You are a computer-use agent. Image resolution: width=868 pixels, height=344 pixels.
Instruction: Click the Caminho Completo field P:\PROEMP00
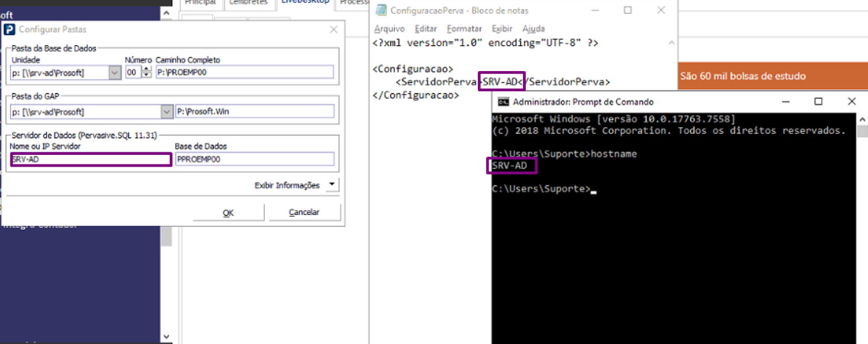(244, 73)
